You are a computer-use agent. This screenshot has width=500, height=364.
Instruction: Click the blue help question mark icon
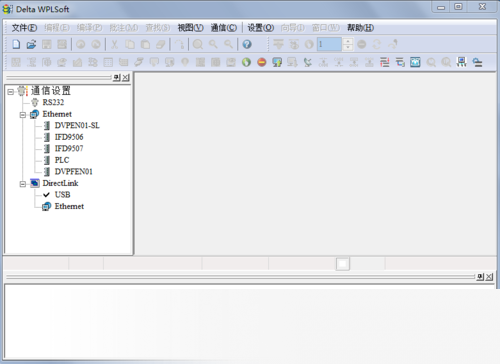coord(247,44)
